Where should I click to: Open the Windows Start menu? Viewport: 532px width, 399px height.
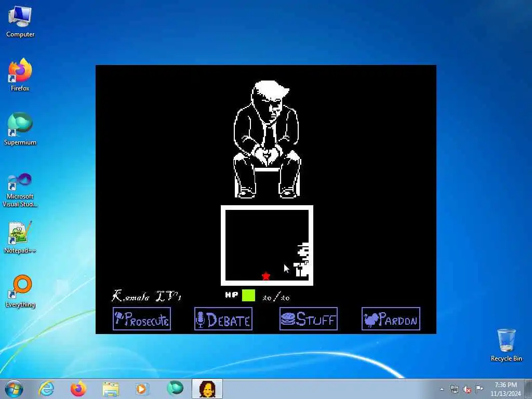(x=14, y=389)
